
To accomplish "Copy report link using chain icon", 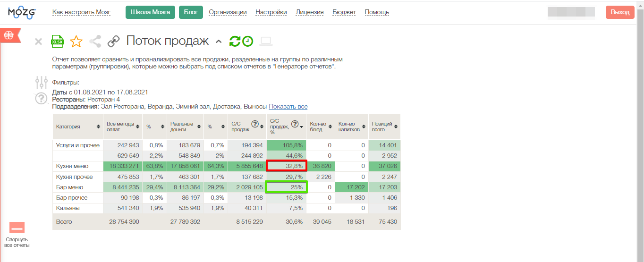I will tap(113, 42).
